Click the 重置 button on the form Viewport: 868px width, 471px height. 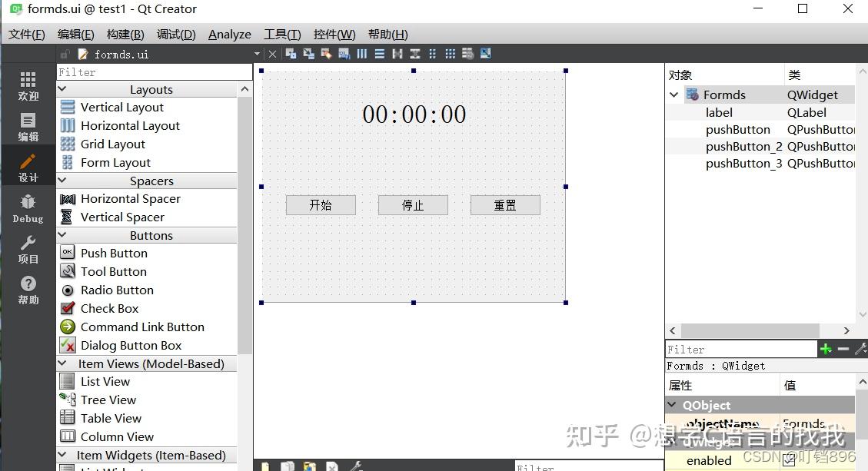(x=505, y=204)
